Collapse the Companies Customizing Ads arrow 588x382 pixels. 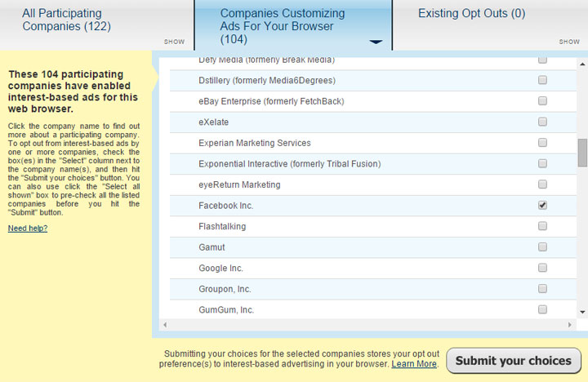[376, 42]
